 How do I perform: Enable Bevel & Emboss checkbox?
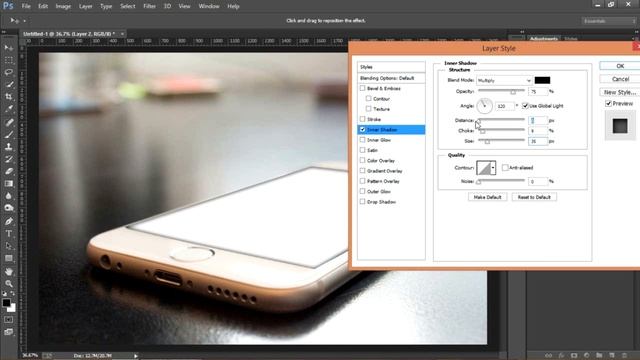tap(362, 88)
